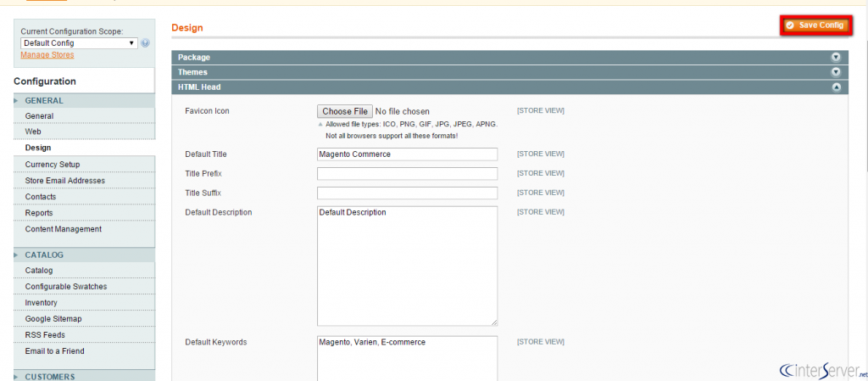The height and width of the screenshot is (381, 868).
Task: Open General configuration tab in sidebar
Action: click(84, 116)
